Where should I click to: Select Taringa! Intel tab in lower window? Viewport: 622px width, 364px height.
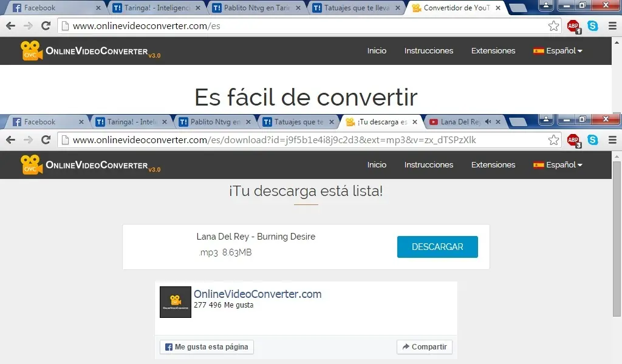pos(131,122)
